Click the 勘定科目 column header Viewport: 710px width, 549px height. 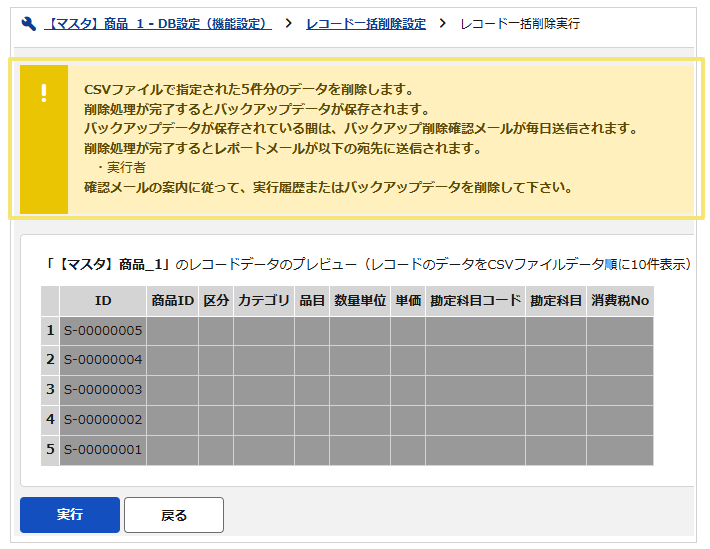556,301
